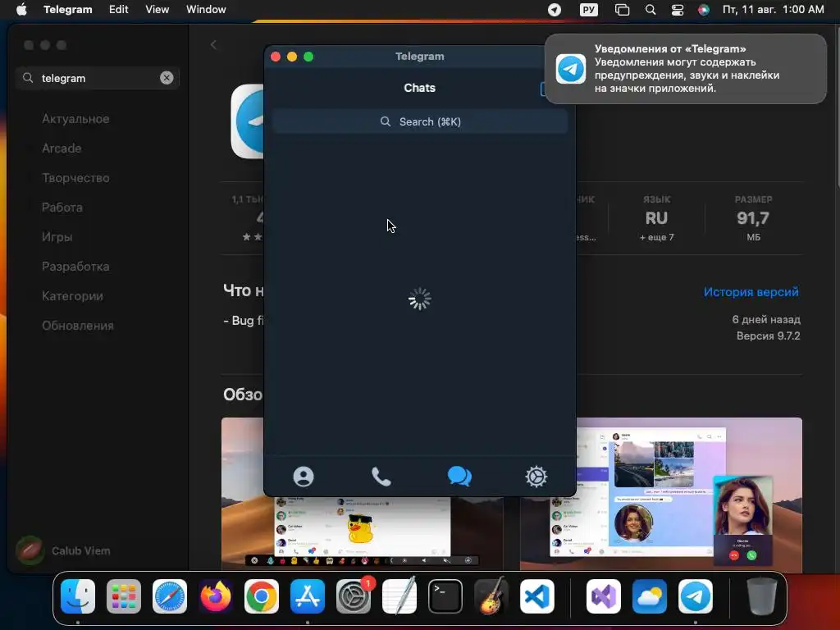Viewport: 840px width, 630px height.
Task: Open App Store from the Dock
Action: pos(308,596)
